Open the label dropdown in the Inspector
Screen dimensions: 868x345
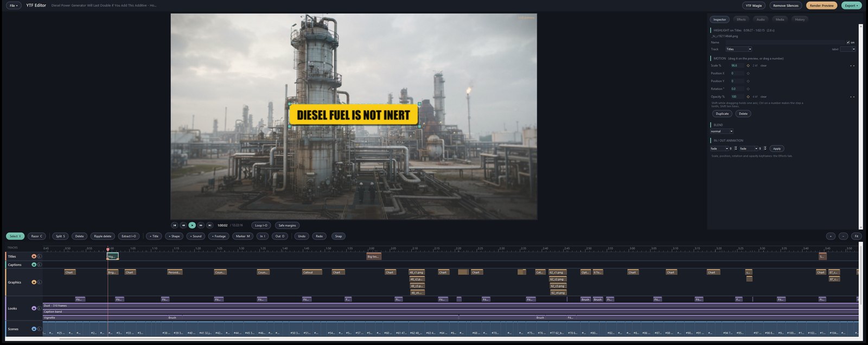tap(848, 49)
